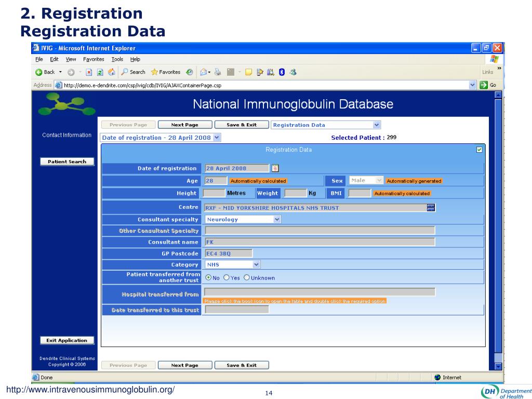Select Yes for patient transferred

[227, 277]
